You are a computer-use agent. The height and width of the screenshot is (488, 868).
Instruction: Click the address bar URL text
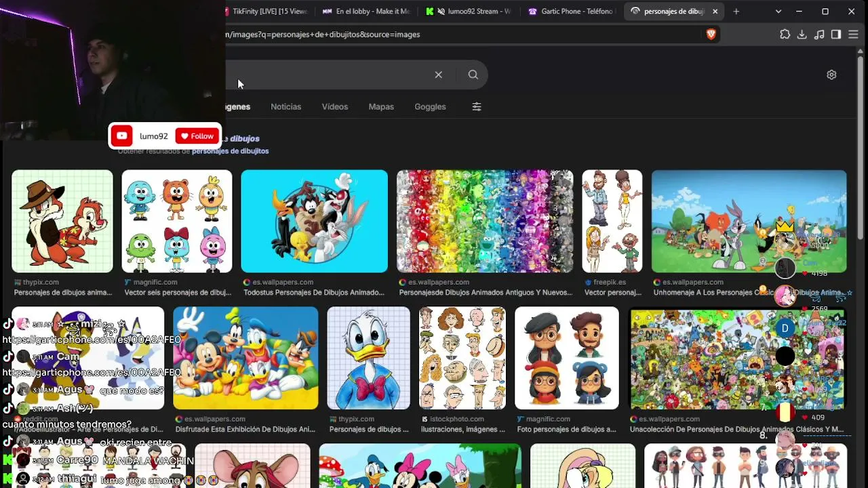pyautogui.click(x=323, y=34)
